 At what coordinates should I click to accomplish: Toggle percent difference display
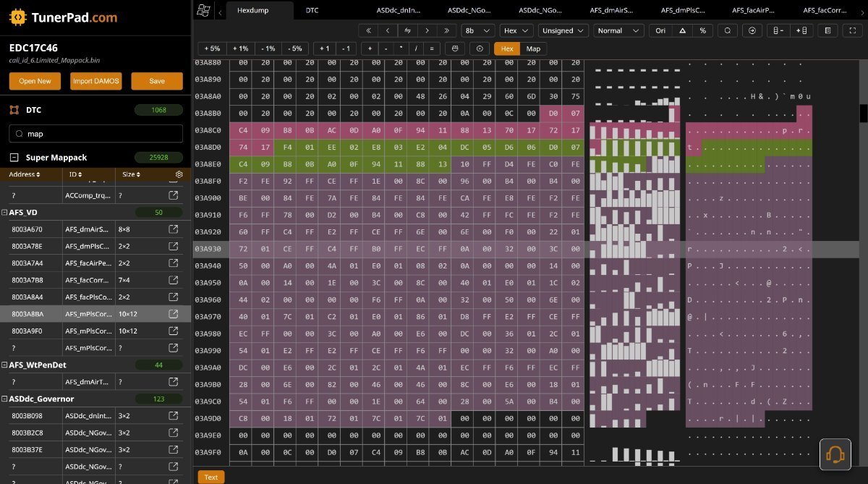click(x=702, y=30)
